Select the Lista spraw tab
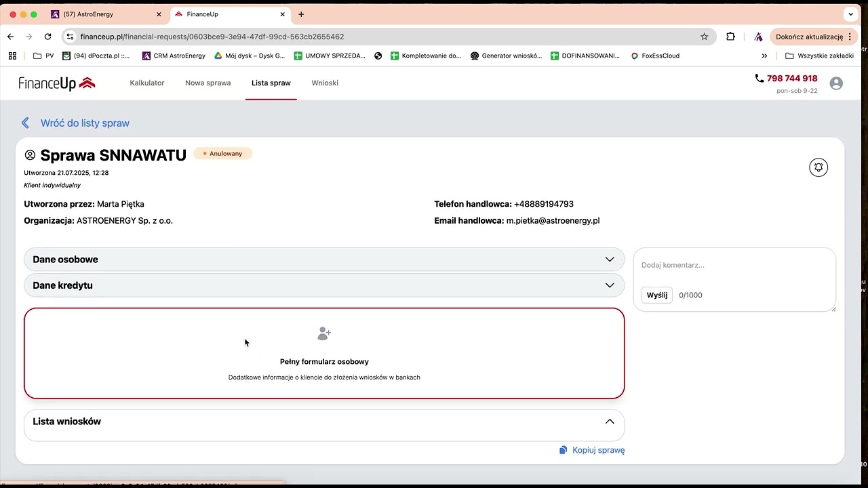868x488 pixels. click(x=271, y=83)
